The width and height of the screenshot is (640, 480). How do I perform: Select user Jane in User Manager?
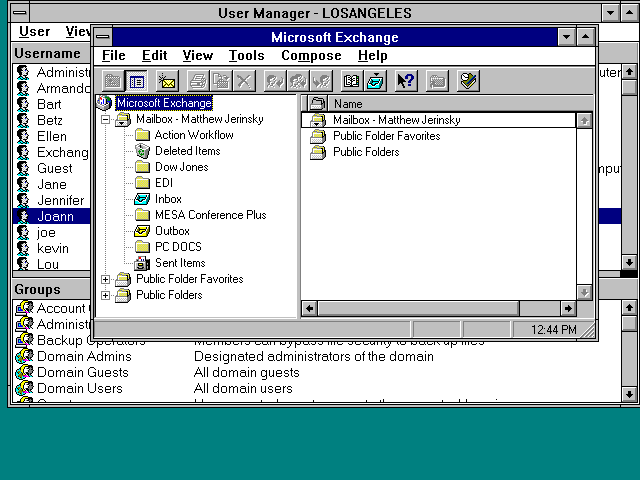(52, 184)
